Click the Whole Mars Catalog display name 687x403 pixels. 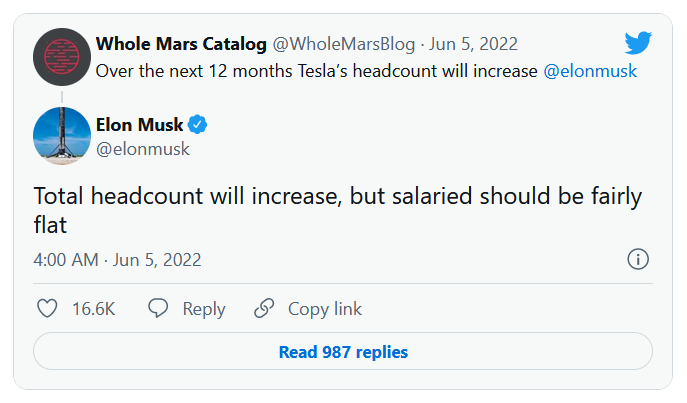click(181, 45)
